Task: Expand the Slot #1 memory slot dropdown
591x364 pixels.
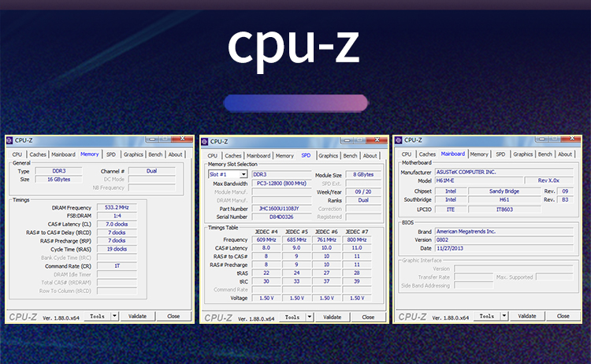Action: [x=243, y=174]
